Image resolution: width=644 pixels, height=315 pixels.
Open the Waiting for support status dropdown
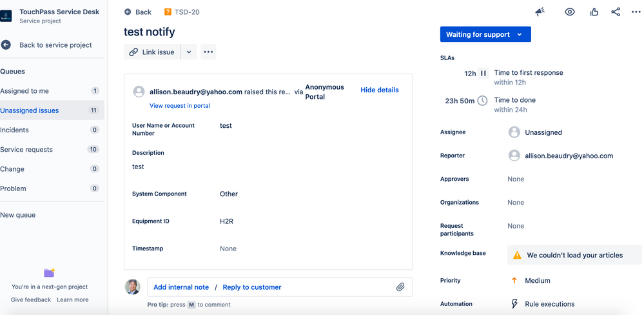(485, 35)
